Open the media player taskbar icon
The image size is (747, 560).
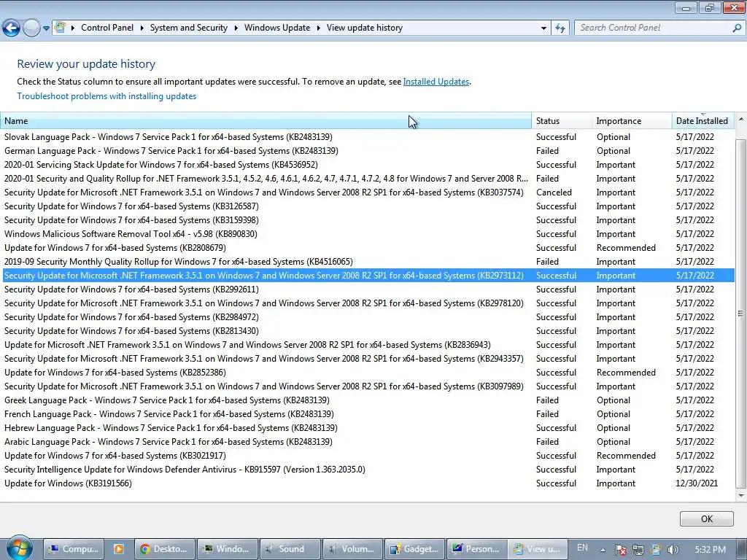point(119,549)
